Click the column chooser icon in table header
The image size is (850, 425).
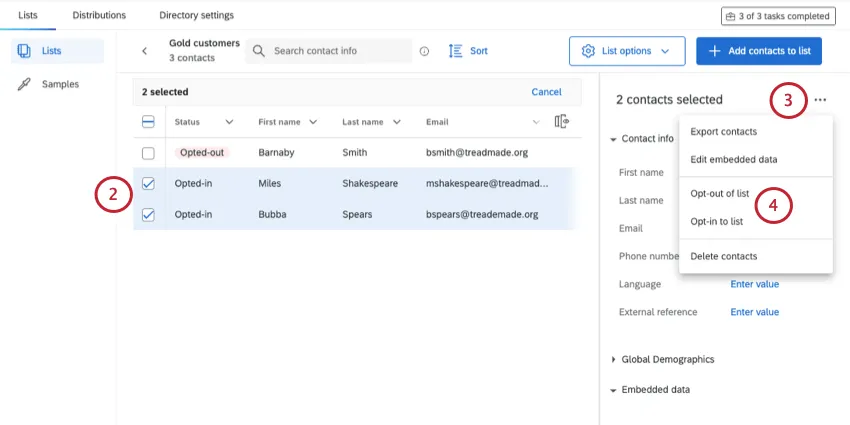pyautogui.click(x=561, y=122)
